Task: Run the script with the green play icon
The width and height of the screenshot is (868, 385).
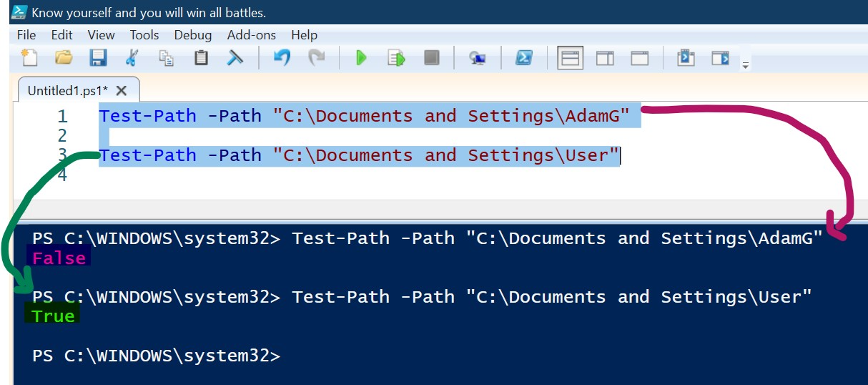Action: click(361, 58)
